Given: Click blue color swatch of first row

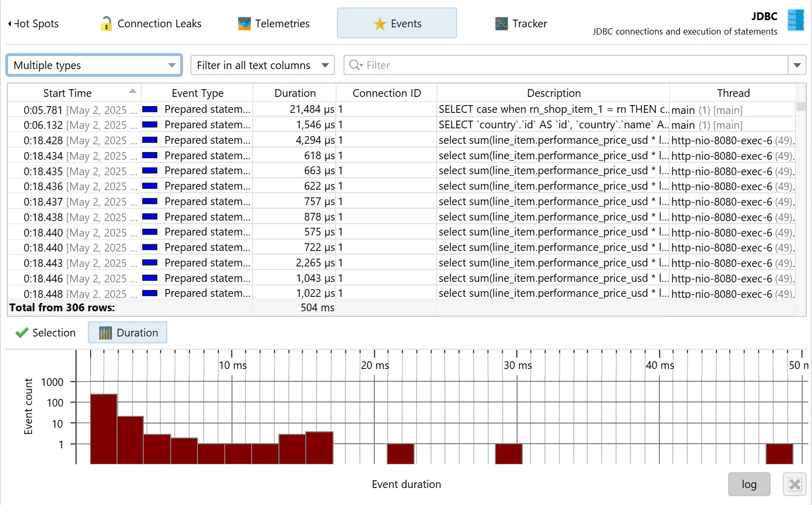Looking at the screenshot, I should 150,109.
